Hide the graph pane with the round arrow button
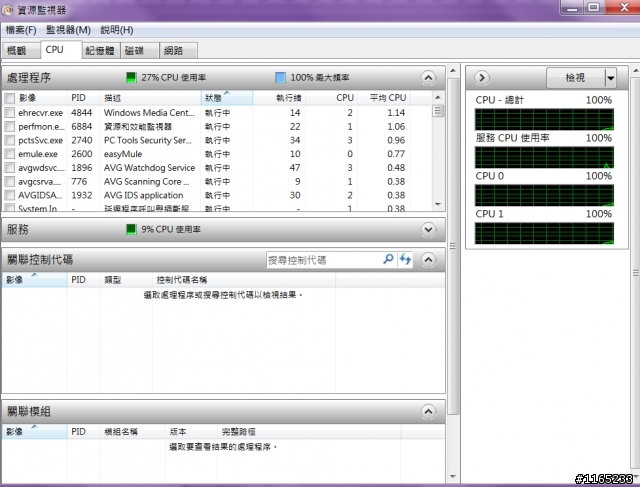Viewport: 640px width, 487px height. (x=482, y=78)
